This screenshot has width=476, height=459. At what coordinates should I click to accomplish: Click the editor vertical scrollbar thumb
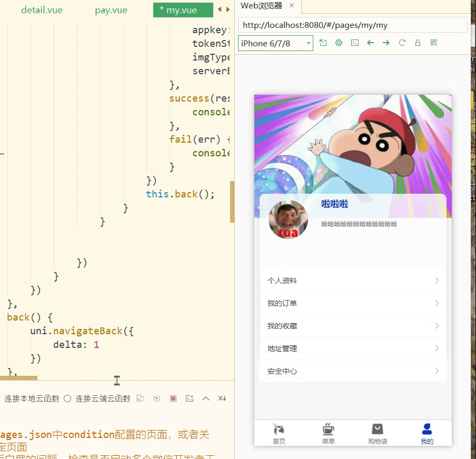(x=232, y=202)
